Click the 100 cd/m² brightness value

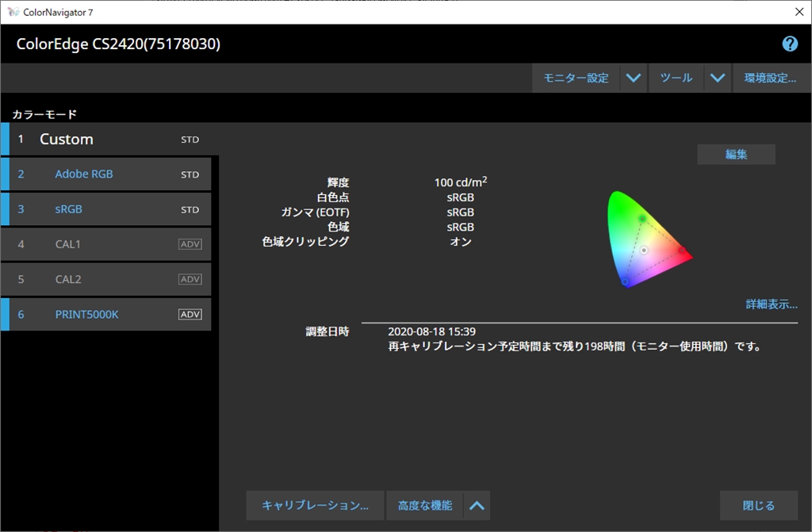pyautogui.click(x=461, y=182)
